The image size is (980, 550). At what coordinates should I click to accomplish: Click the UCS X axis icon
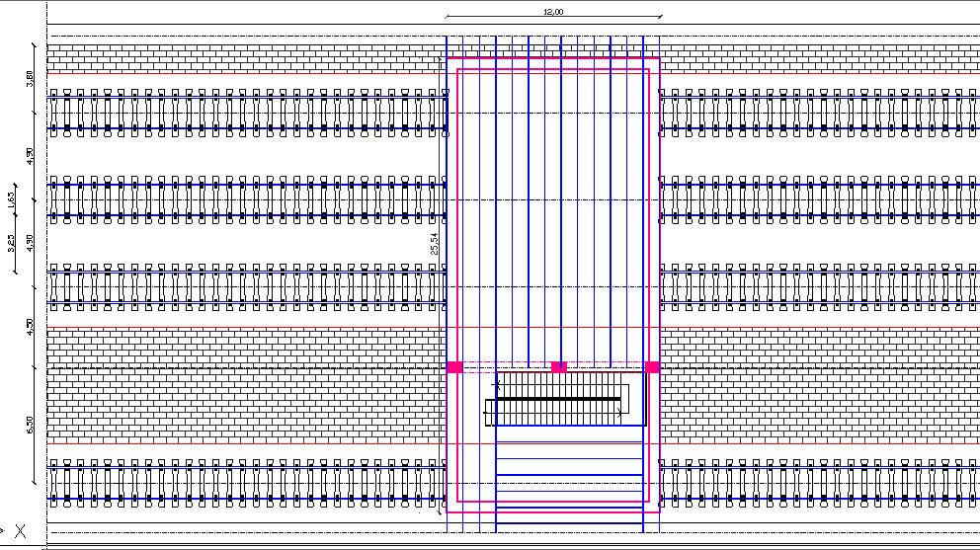point(19,532)
